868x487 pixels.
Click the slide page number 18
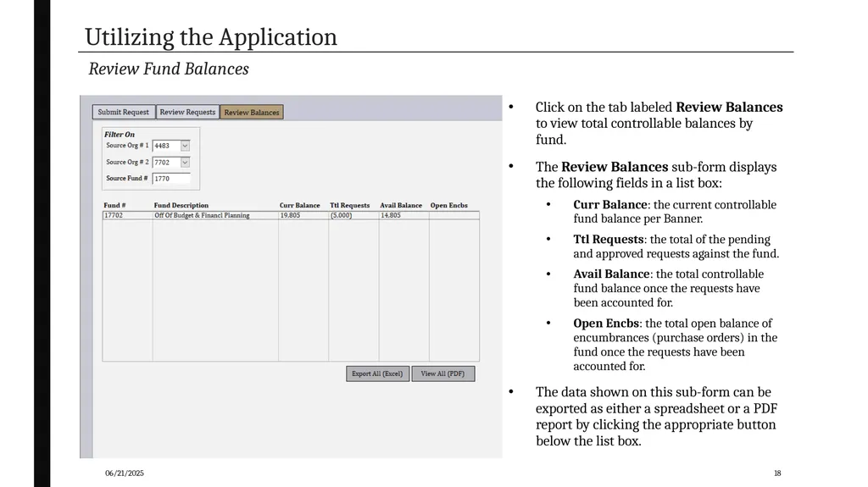(777, 473)
